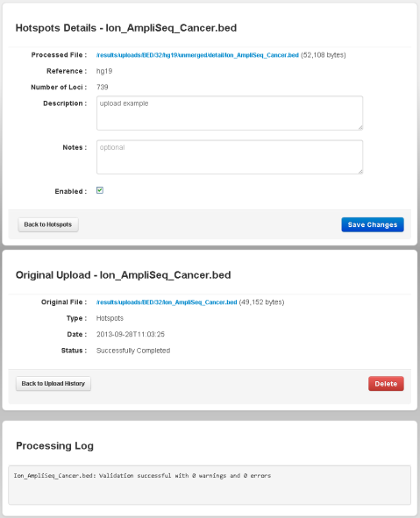Toggle the Enabled checkbox

pyautogui.click(x=100, y=190)
